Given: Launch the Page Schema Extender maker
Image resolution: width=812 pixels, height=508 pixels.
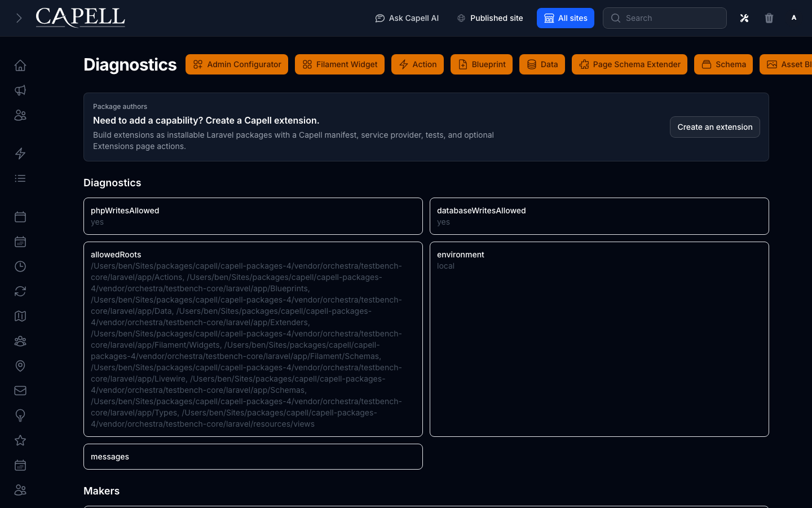Looking at the screenshot, I should (629, 64).
